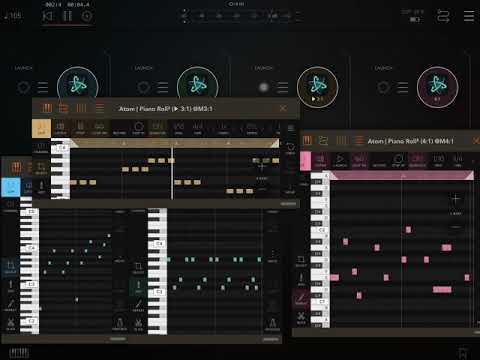Show keyboard icon in Atom 3:1 title bar
Viewport: 480px width, 360px height.
(x=46, y=108)
